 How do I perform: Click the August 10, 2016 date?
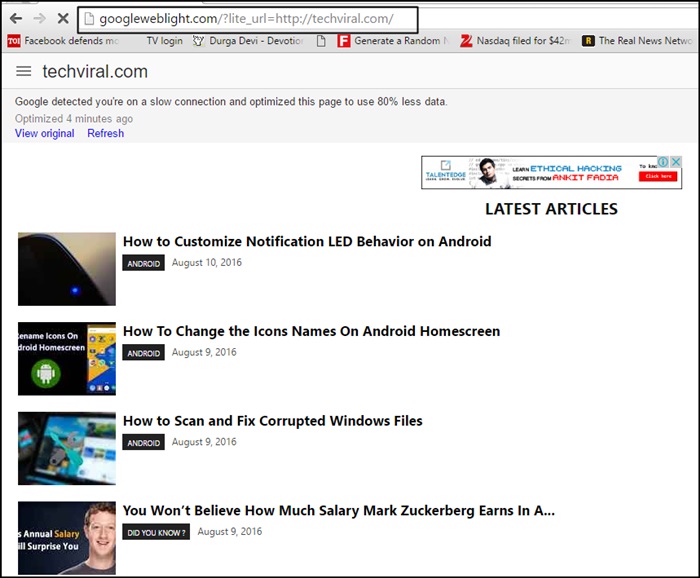(207, 263)
